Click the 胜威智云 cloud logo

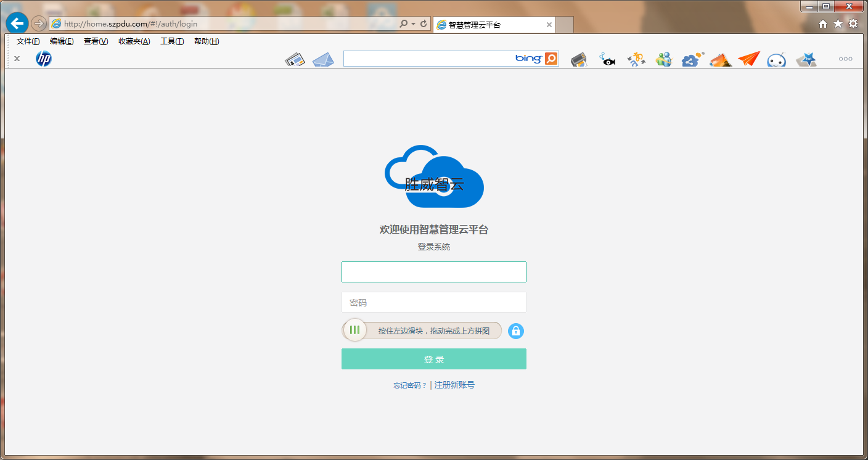(x=434, y=176)
